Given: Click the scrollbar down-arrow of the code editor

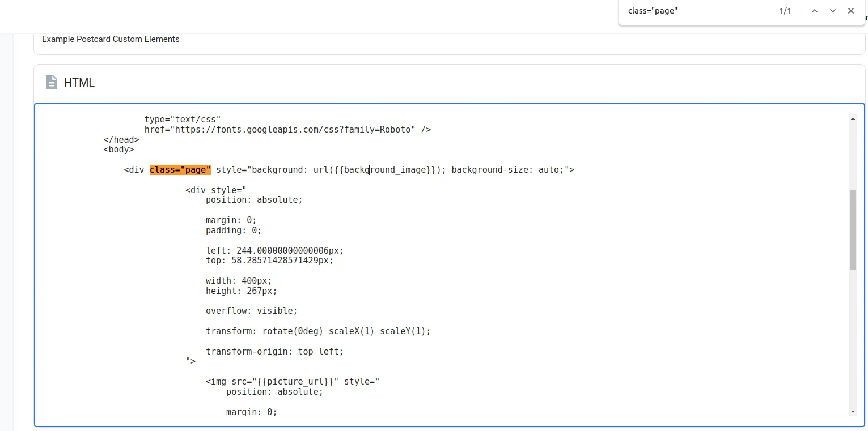Looking at the screenshot, I should click(x=853, y=412).
